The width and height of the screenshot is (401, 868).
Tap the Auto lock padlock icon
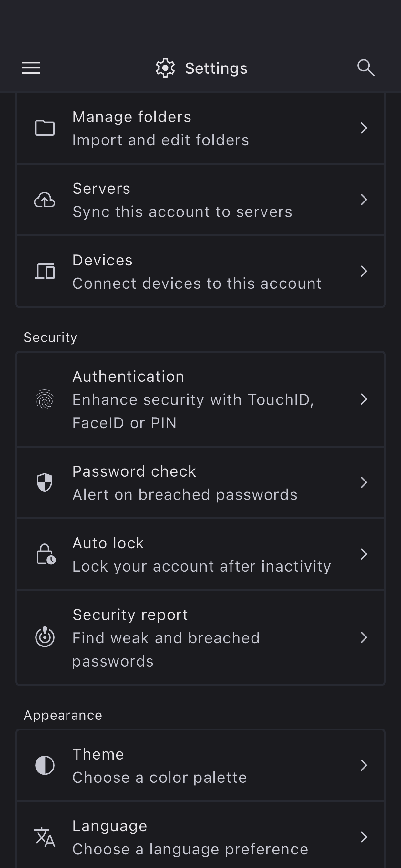pyautogui.click(x=46, y=554)
